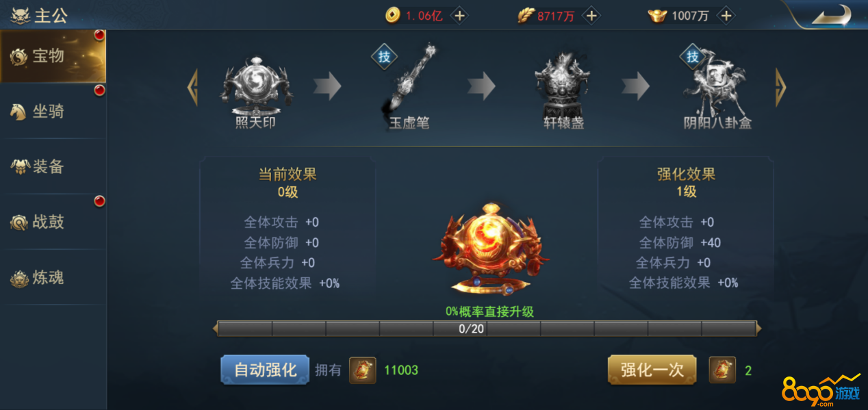
Task: Select the 照天印 treasure icon
Action: 256,86
